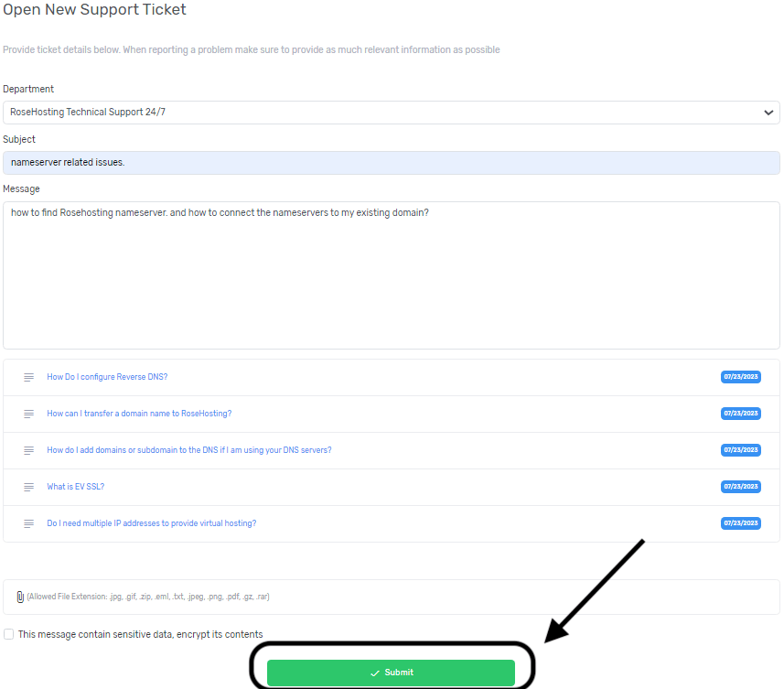Click the list icon beside the domain transfer article
The height and width of the screenshot is (689, 784).
pyautogui.click(x=27, y=413)
